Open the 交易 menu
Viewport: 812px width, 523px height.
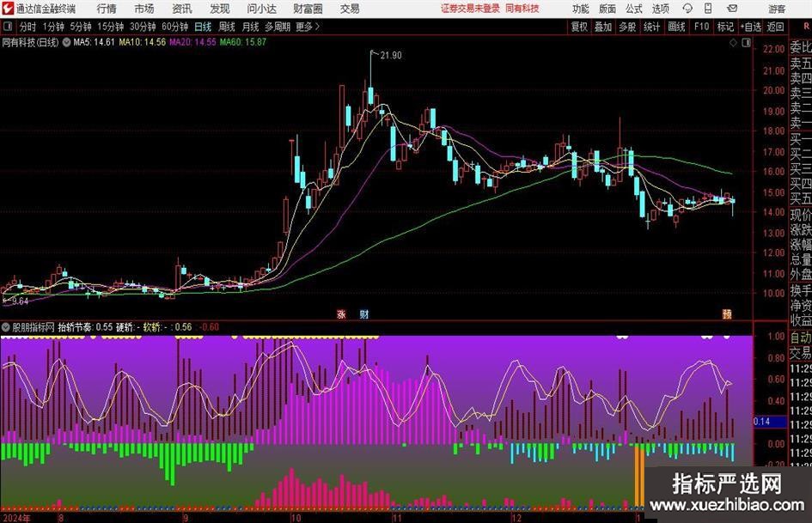[x=350, y=9]
